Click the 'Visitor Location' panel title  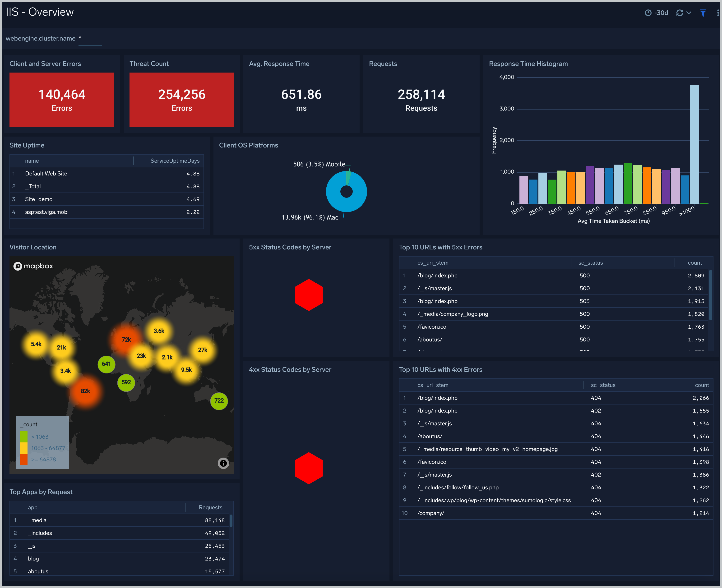pos(33,247)
